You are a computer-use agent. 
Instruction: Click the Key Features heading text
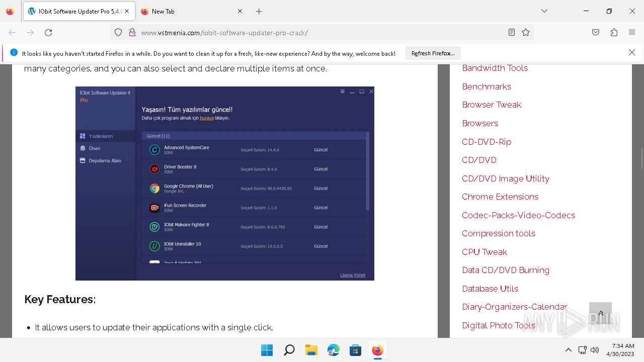(60, 299)
